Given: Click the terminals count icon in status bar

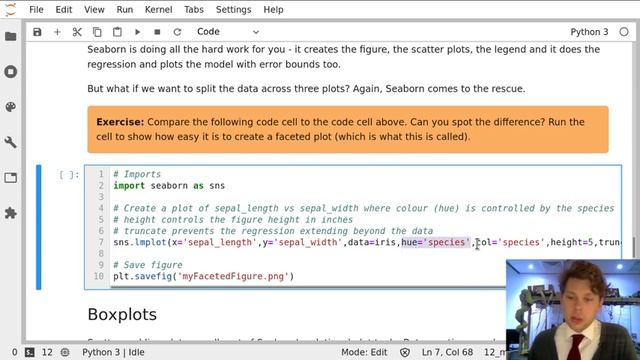Looking at the screenshot, I should [x=29, y=352].
